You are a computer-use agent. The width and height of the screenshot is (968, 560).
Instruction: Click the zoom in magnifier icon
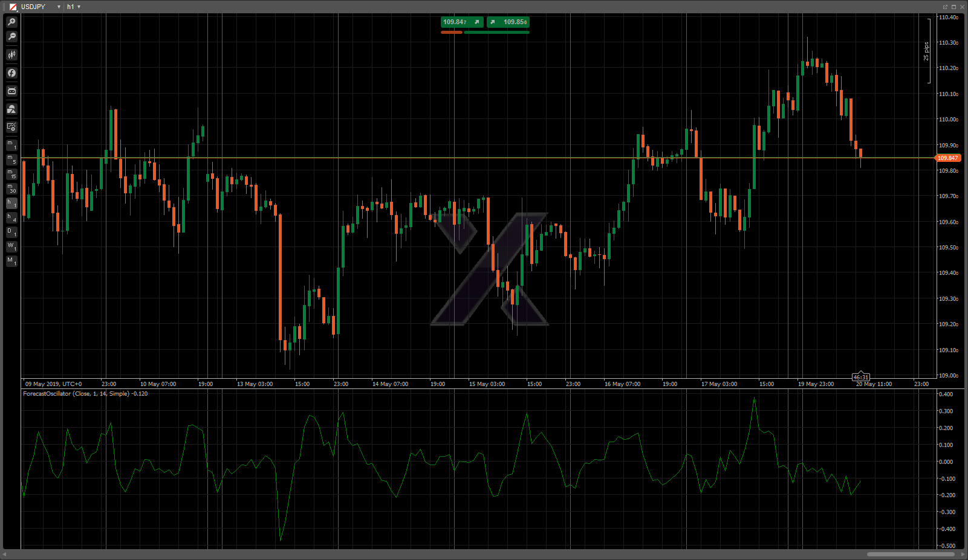[11, 22]
